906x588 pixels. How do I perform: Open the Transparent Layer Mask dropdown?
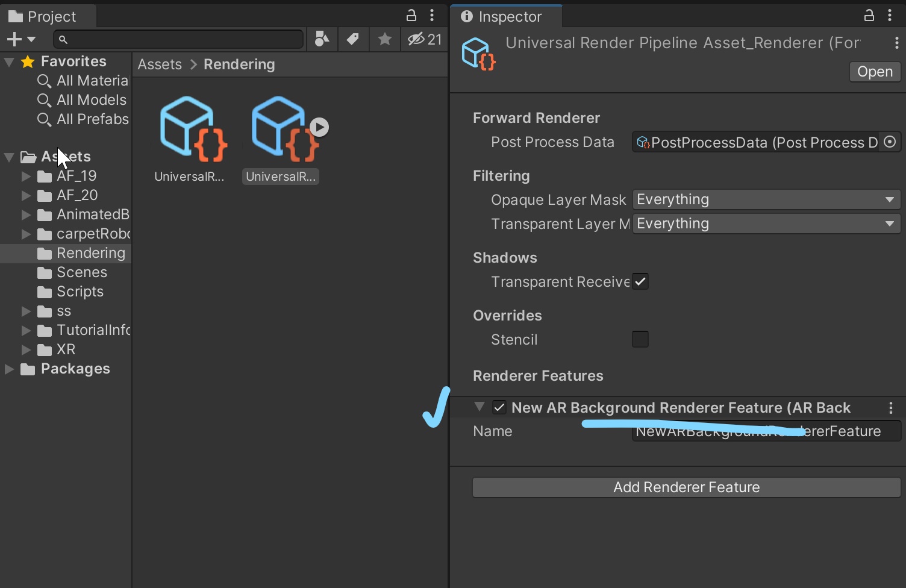766,224
